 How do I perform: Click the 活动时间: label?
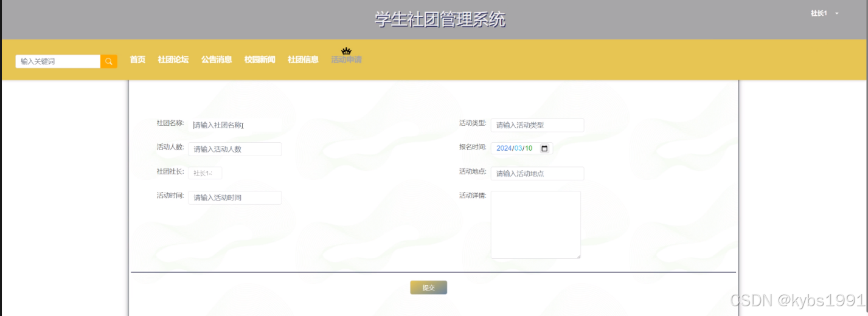(x=170, y=196)
